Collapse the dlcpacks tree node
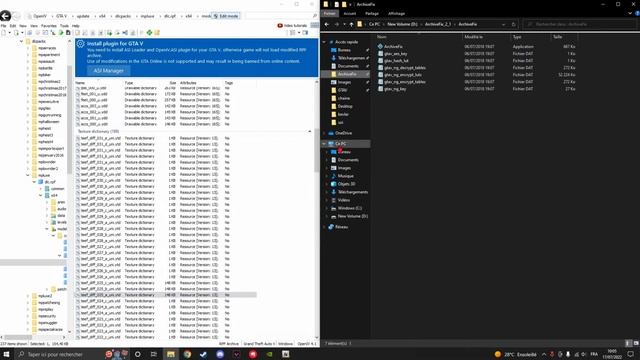 22,41
